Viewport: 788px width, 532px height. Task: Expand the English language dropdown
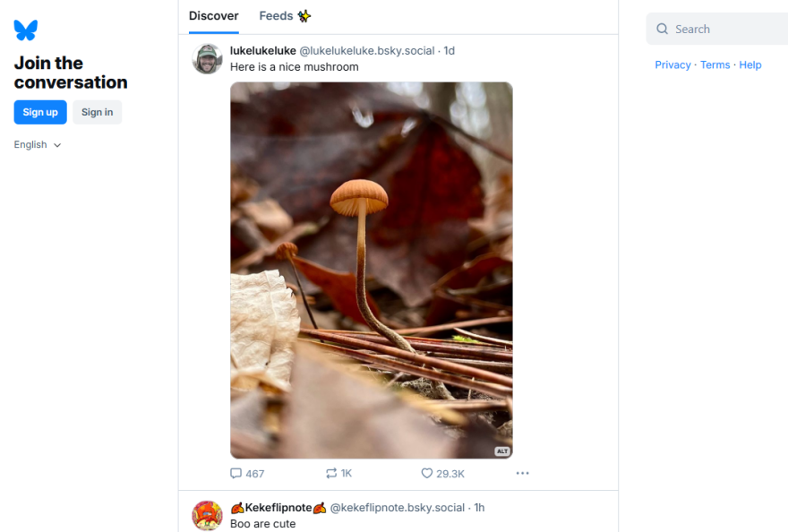pos(38,145)
